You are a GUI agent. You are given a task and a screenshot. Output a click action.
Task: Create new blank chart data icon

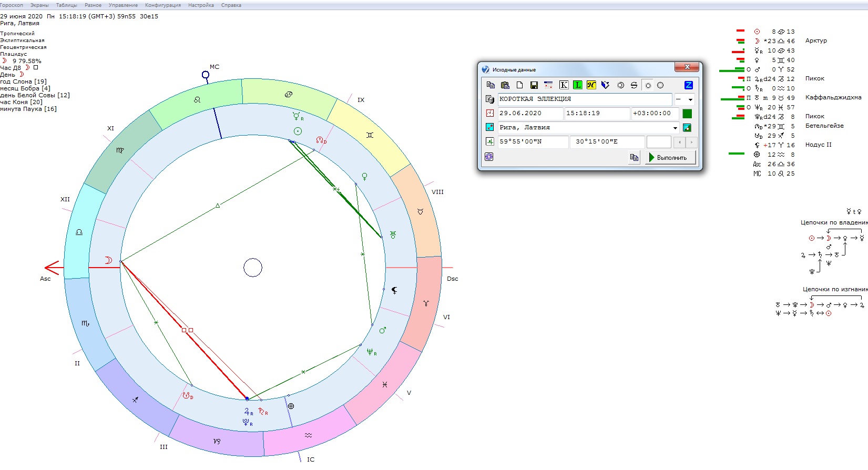coord(519,85)
